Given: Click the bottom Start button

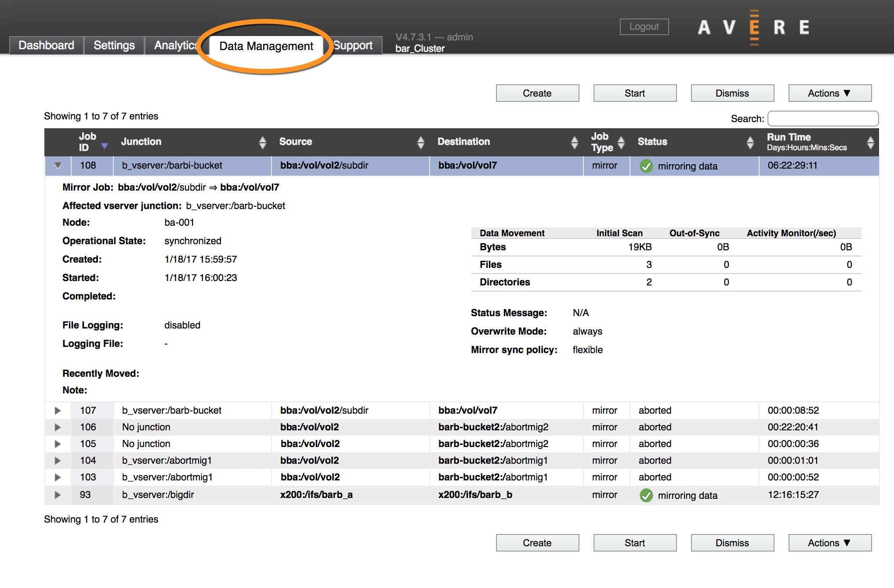Looking at the screenshot, I should (635, 543).
